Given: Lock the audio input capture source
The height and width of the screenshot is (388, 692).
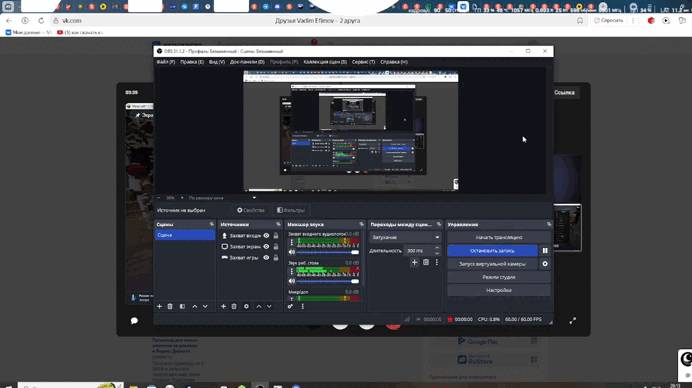Looking at the screenshot, I should coord(276,236).
